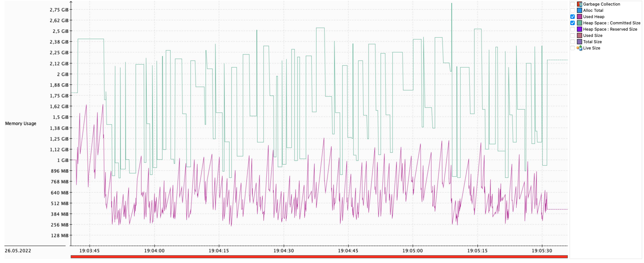The height and width of the screenshot is (263, 644).
Task: Check the Heap Space : Reserved Size option
Action: [x=573, y=29]
